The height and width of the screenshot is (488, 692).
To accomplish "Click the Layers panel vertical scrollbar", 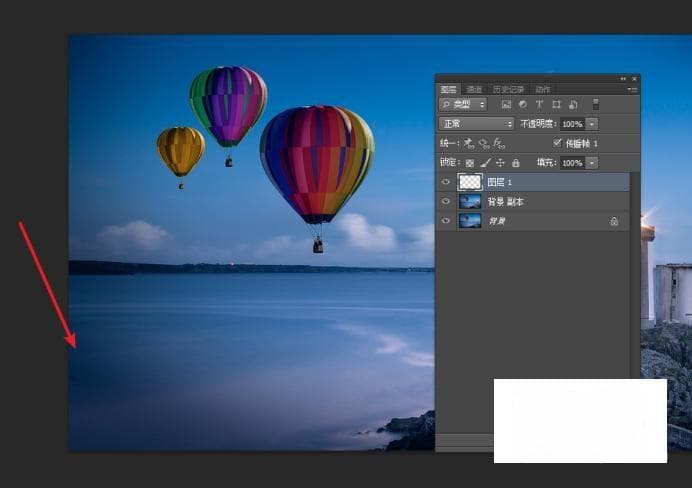I will pos(635,276).
